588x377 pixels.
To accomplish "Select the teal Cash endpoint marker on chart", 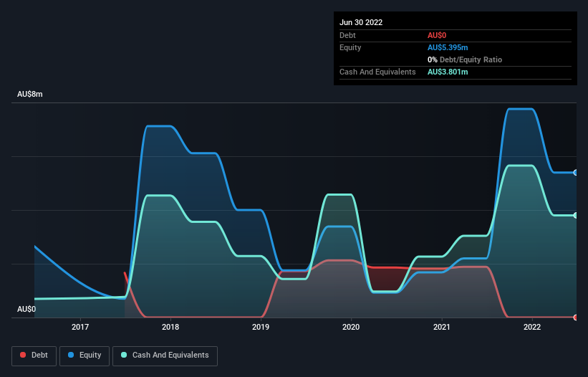I will click(x=576, y=215).
